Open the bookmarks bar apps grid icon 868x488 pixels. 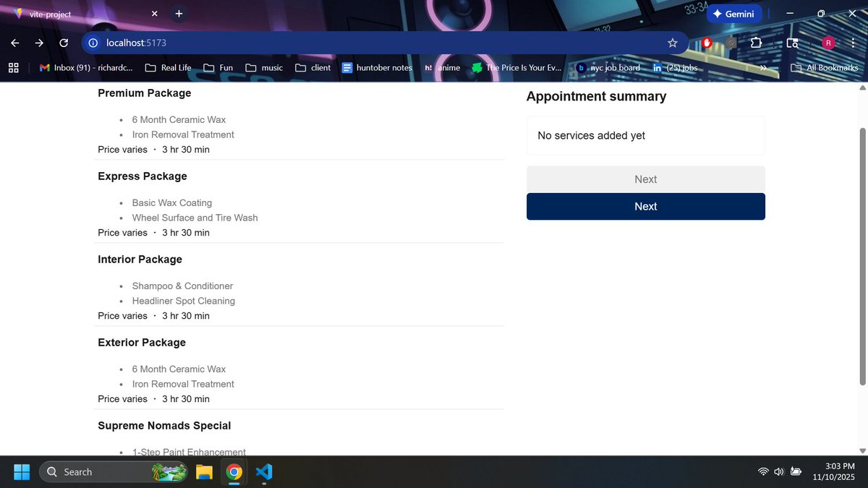[x=13, y=67]
